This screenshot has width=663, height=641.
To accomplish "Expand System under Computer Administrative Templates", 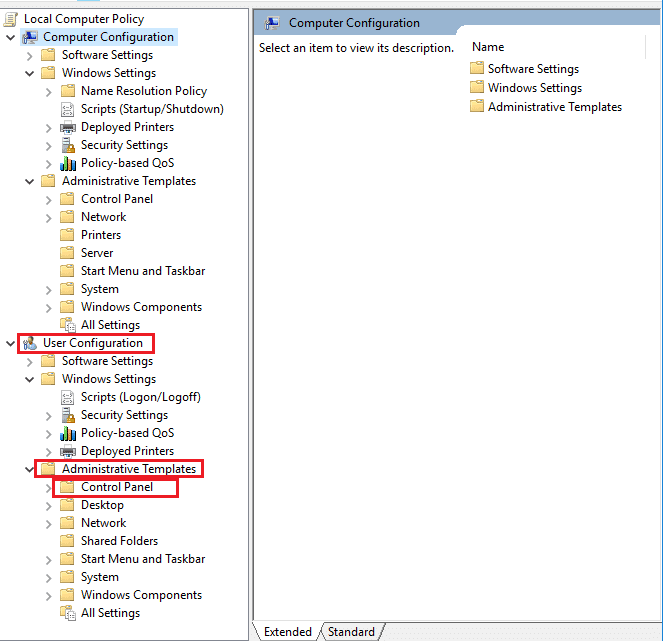I will point(49,290).
